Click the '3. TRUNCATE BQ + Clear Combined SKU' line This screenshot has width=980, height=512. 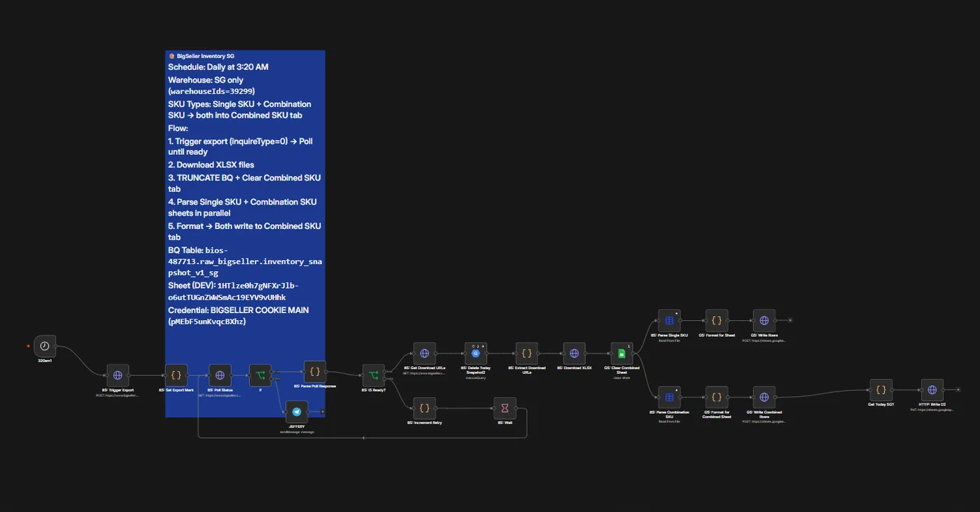click(244, 178)
